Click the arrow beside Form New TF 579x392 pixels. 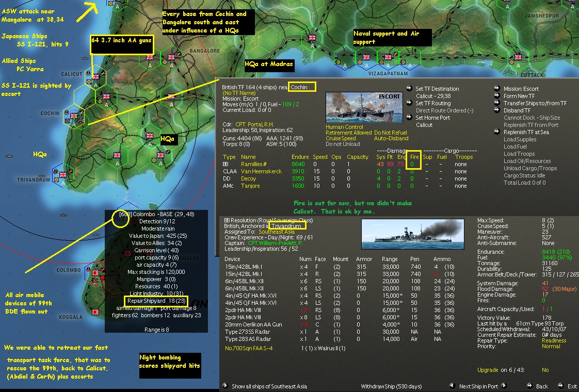coord(497,95)
